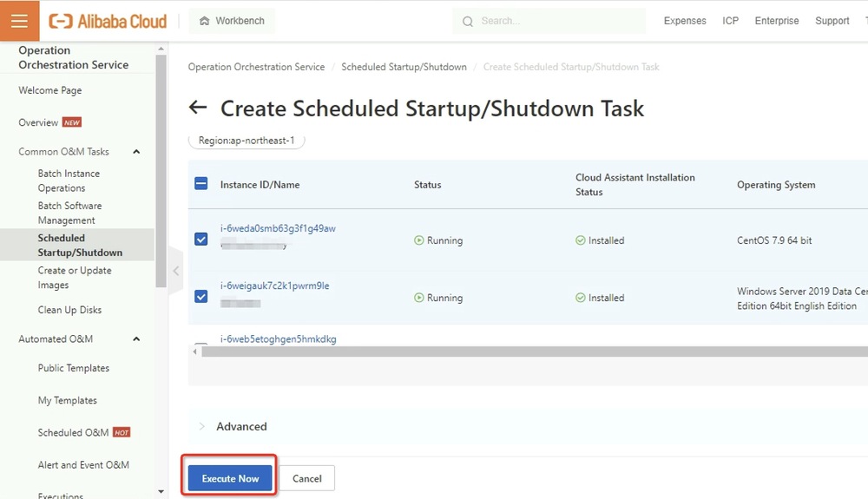
Task: Click the Alibaba Cloud logo
Action: tap(108, 21)
